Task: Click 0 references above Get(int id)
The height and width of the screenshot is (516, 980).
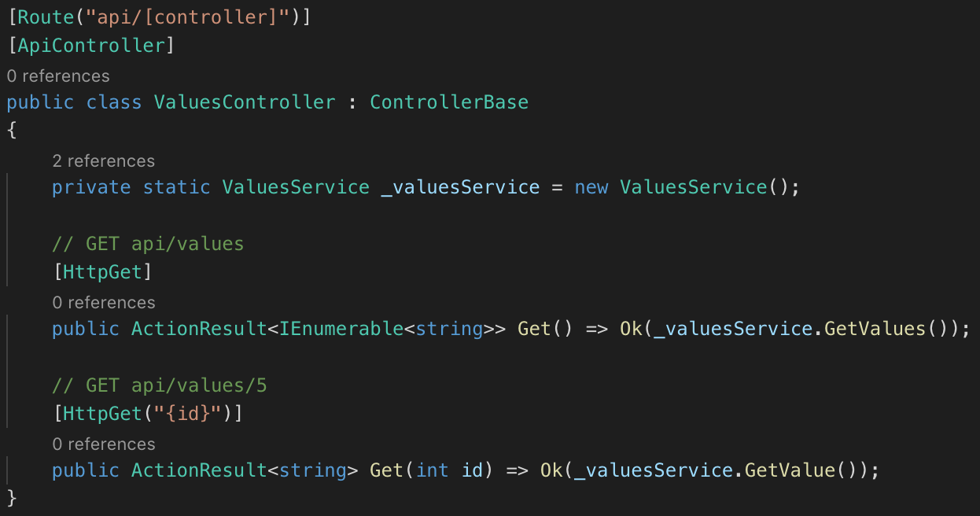Action: point(104,444)
